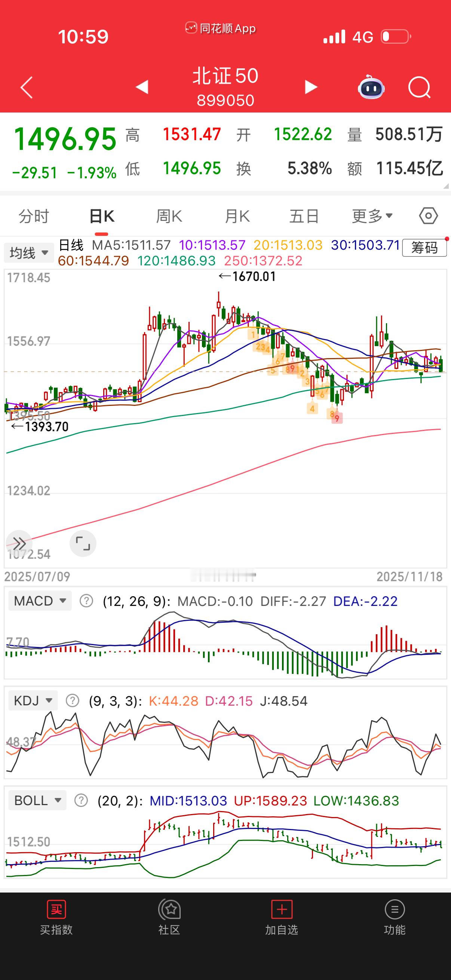Expand quote details corner triangle
This screenshot has height=980, width=451.
click(x=446, y=186)
